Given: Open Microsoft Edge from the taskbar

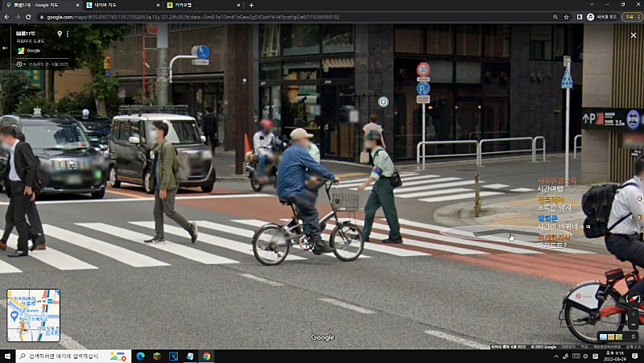Looking at the screenshot, I should (140, 356).
